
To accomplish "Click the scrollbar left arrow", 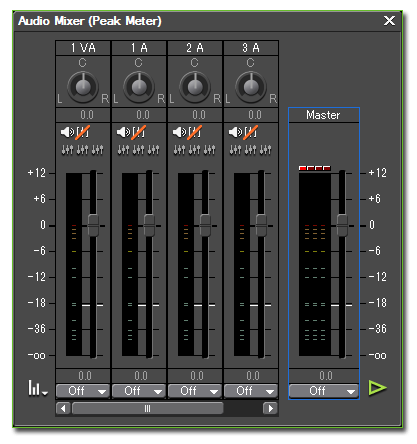I will [x=63, y=408].
